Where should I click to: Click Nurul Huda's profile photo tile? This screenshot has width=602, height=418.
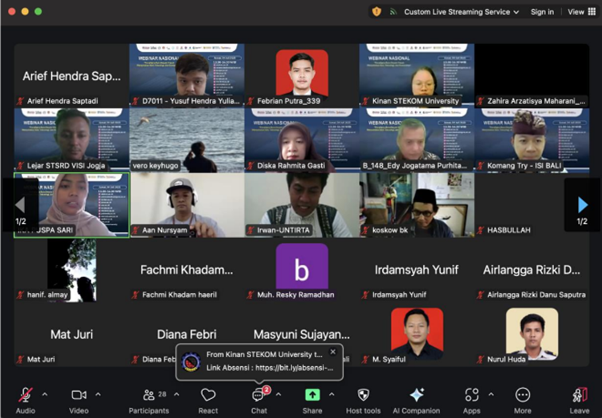pyautogui.click(x=532, y=334)
